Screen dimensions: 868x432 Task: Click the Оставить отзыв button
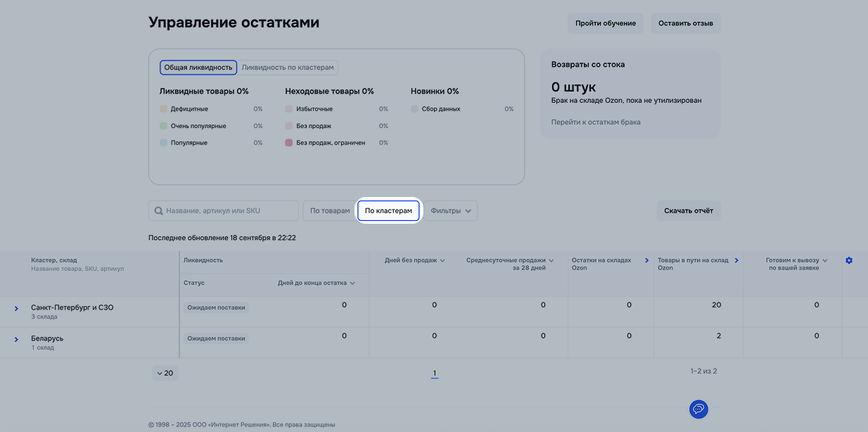(685, 23)
